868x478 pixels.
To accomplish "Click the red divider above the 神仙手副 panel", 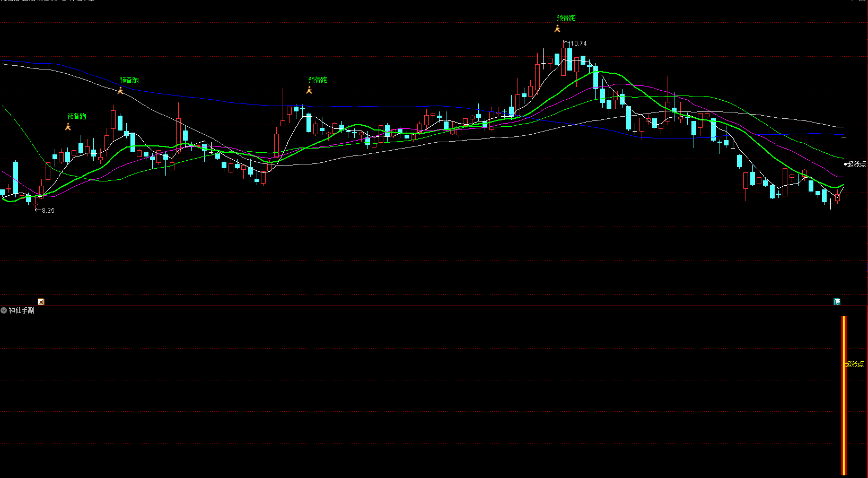I will [x=424, y=306].
